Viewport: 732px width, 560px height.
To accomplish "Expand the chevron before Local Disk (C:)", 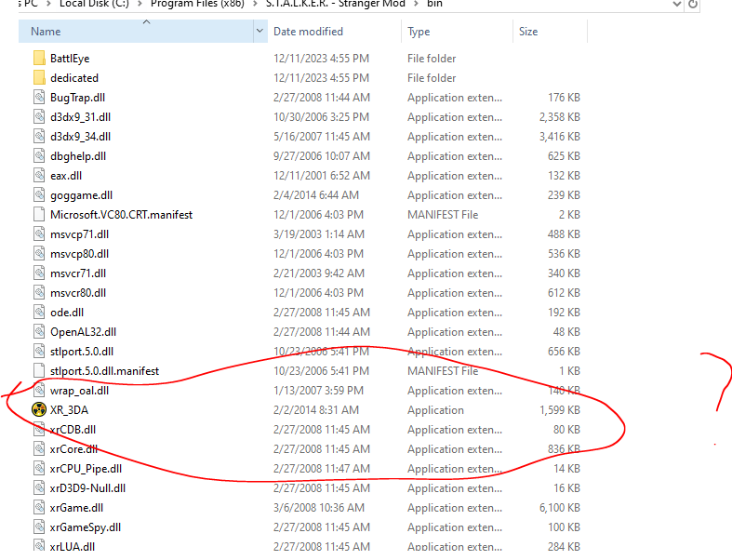I will pyautogui.click(x=48, y=4).
